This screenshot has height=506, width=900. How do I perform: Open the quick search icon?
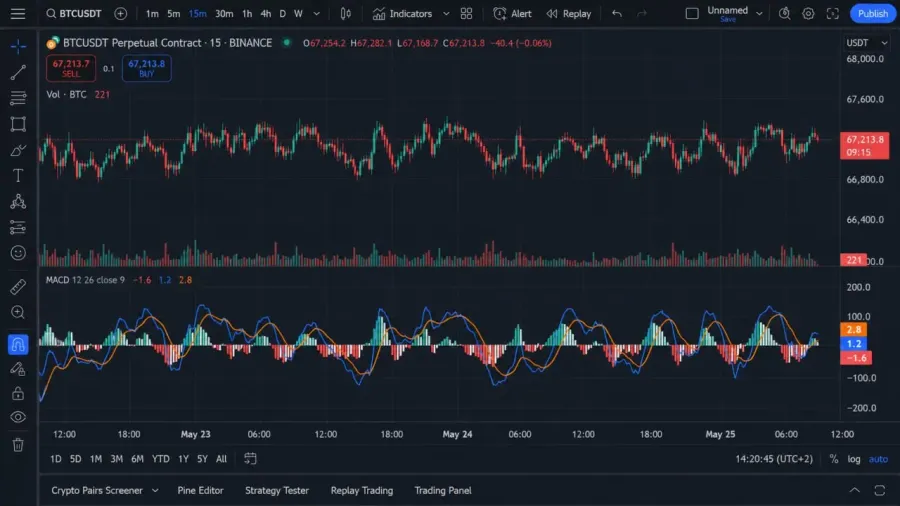[x=784, y=13]
